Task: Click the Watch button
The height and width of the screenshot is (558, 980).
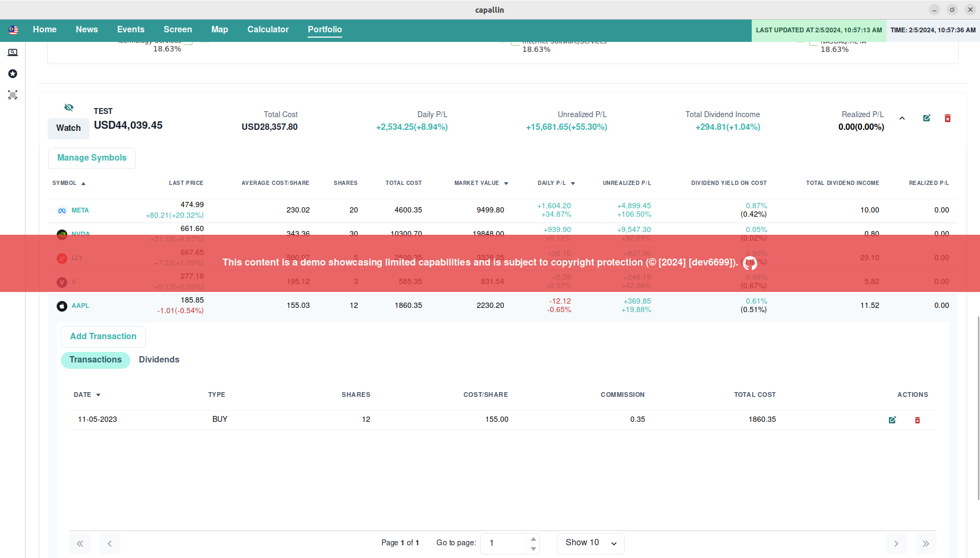Action: point(68,128)
